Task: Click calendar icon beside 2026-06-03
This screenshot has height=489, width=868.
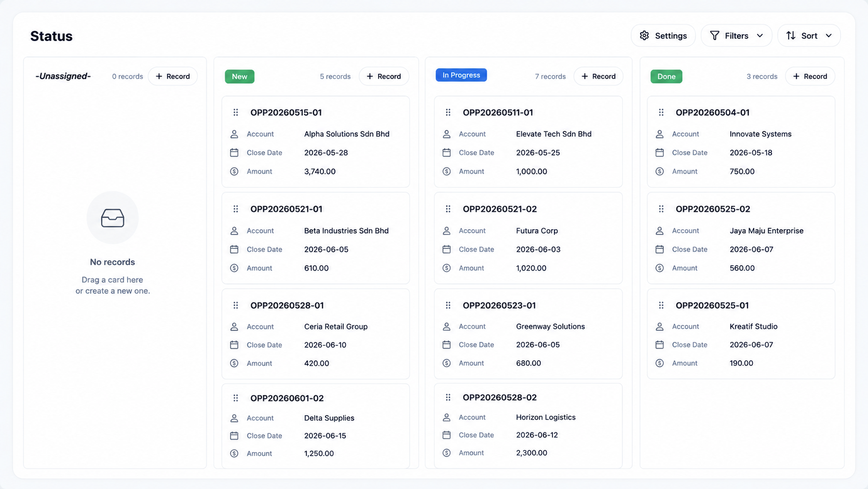Action: click(446, 249)
